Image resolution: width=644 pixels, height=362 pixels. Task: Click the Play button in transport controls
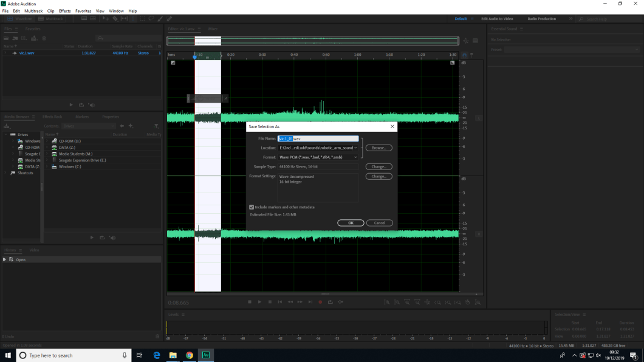point(259,302)
